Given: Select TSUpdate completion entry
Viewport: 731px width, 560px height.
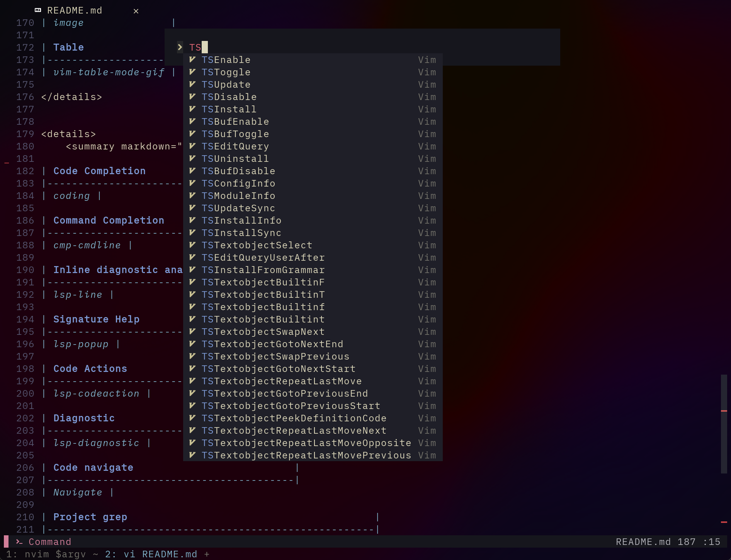Looking at the screenshot, I should click(x=313, y=85).
